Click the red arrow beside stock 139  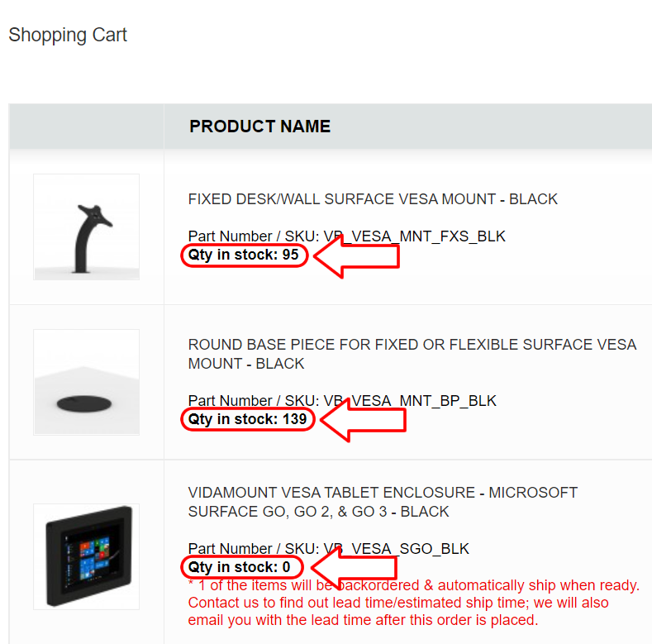click(x=363, y=421)
